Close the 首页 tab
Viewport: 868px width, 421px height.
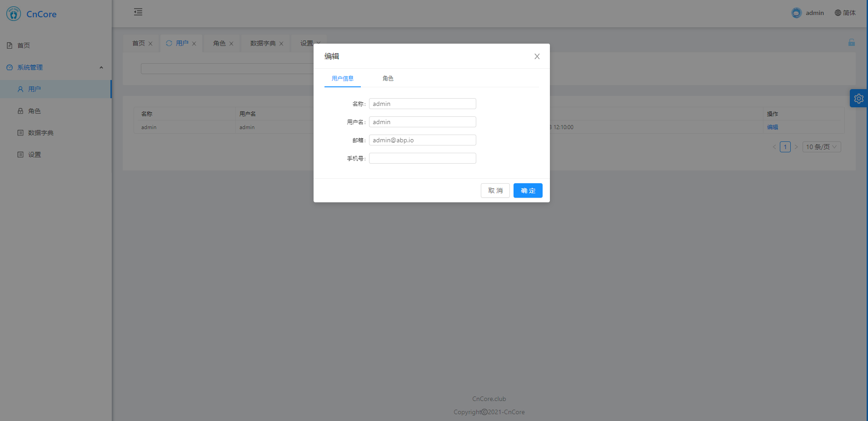tap(150, 44)
